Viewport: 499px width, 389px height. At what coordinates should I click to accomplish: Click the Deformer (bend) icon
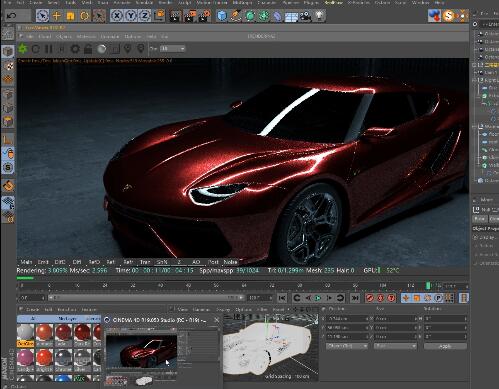277,16
